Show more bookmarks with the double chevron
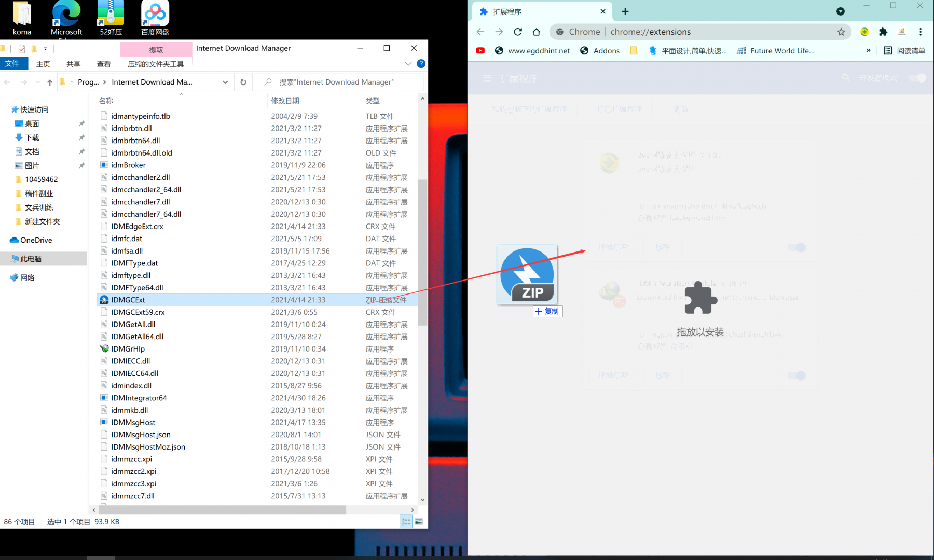This screenshot has width=934, height=560. [x=868, y=51]
